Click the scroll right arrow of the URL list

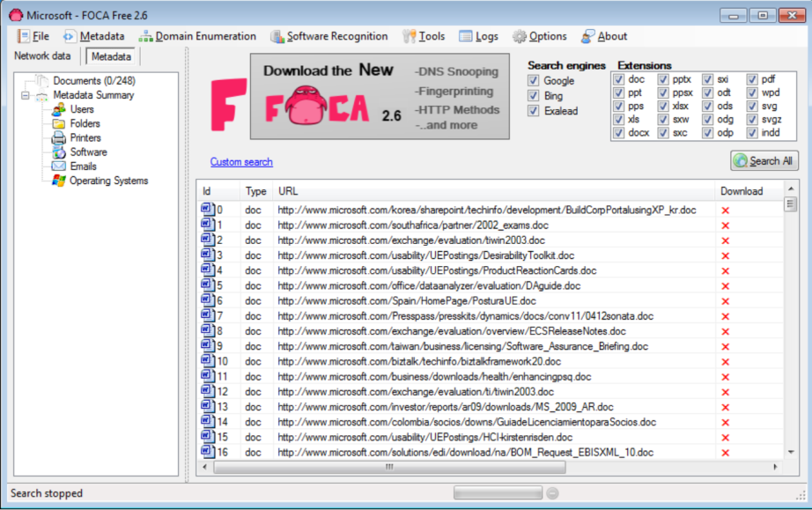[775, 467]
